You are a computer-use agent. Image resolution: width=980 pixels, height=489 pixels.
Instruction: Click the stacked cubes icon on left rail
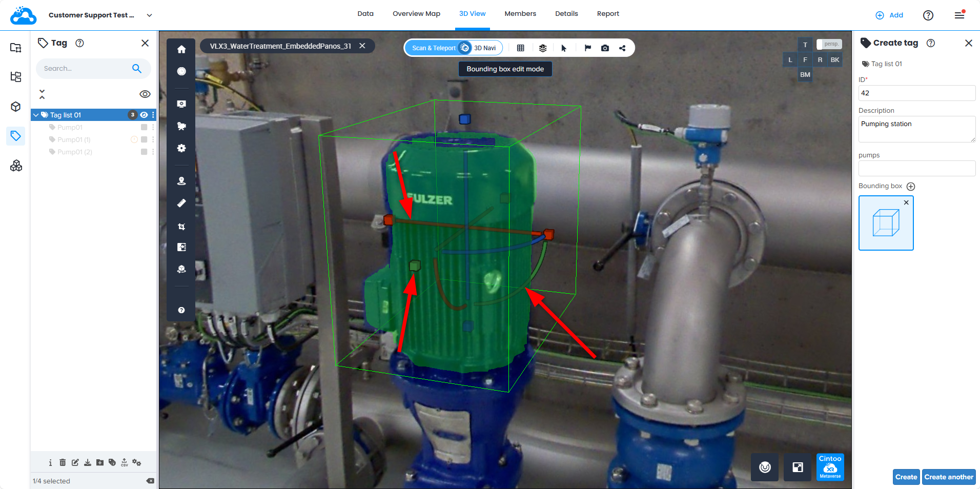click(x=16, y=166)
